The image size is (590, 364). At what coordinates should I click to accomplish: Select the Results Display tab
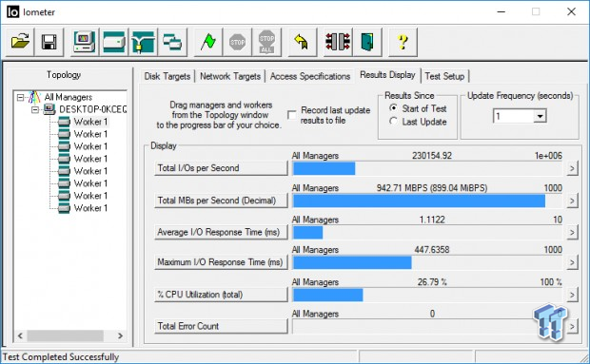[387, 75]
